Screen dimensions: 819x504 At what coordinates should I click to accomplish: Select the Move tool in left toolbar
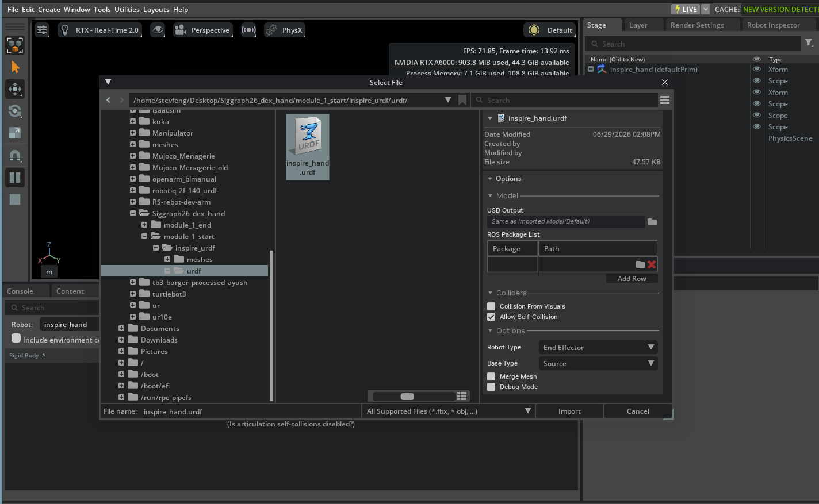tap(15, 89)
